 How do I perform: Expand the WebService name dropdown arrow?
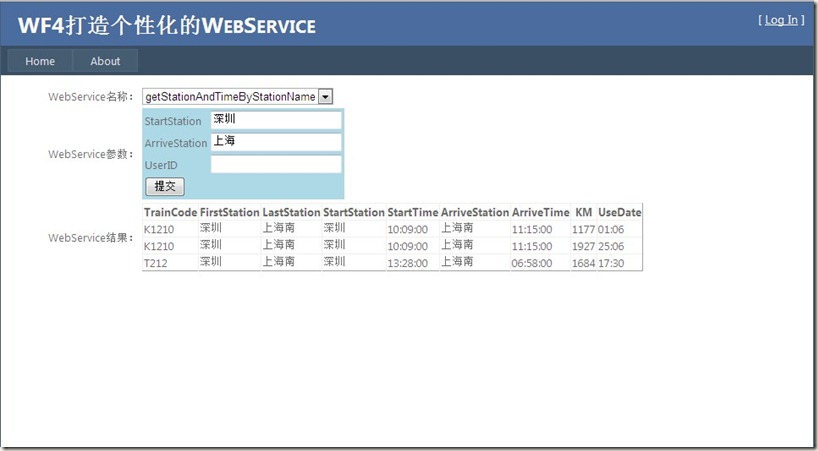pos(325,96)
